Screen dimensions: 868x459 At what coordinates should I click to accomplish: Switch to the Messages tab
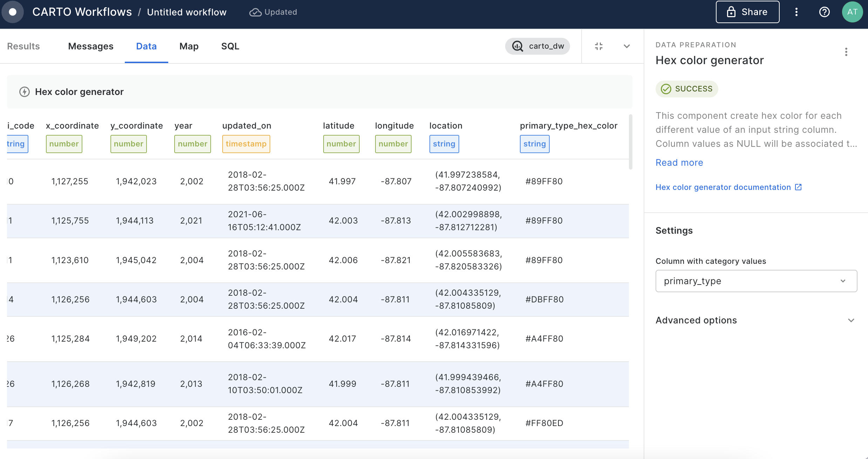(x=90, y=46)
